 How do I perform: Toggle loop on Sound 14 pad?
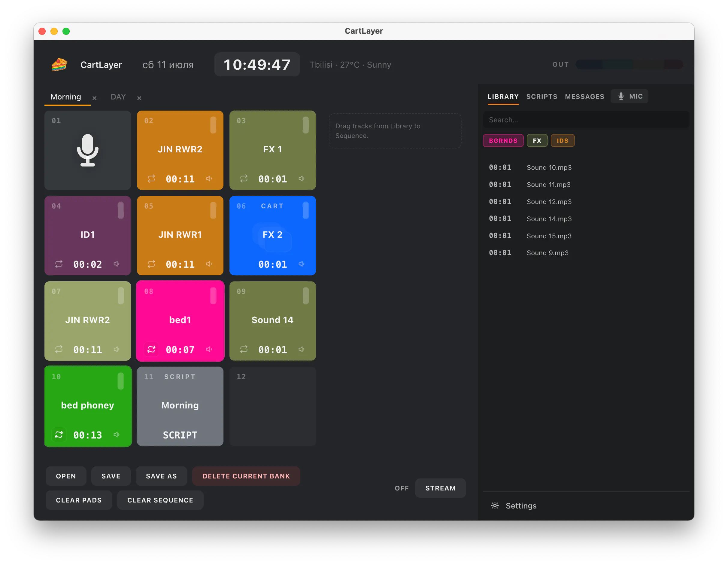coord(244,350)
